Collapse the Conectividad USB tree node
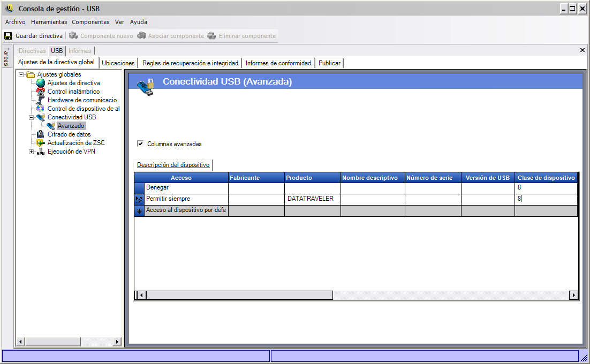This screenshot has height=364, width=590. (x=32, y=117)
